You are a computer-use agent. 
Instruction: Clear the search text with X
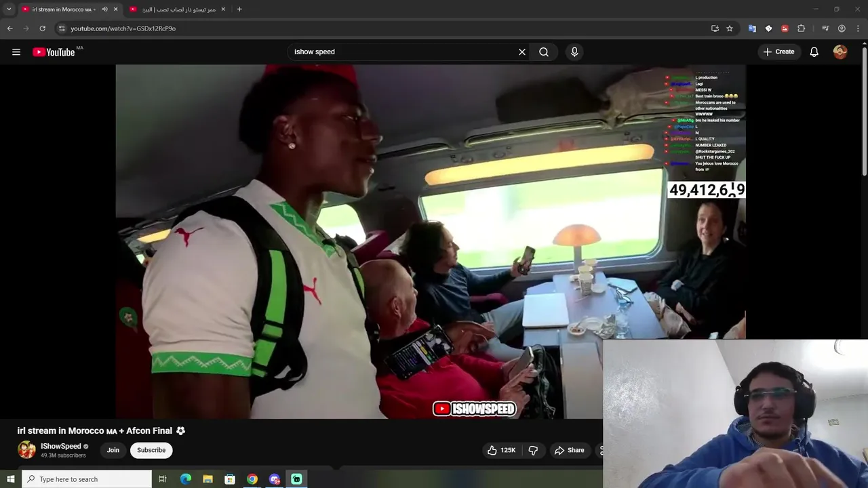[522, 52]
